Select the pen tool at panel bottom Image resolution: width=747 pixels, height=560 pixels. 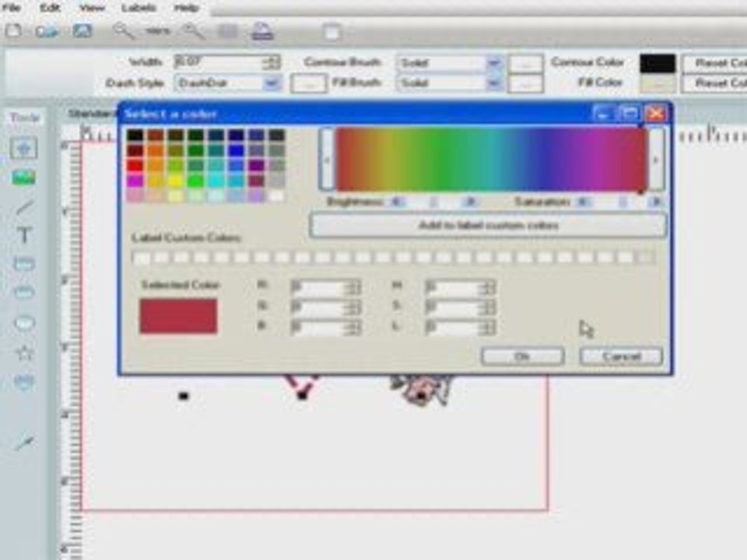click(24, 443)
